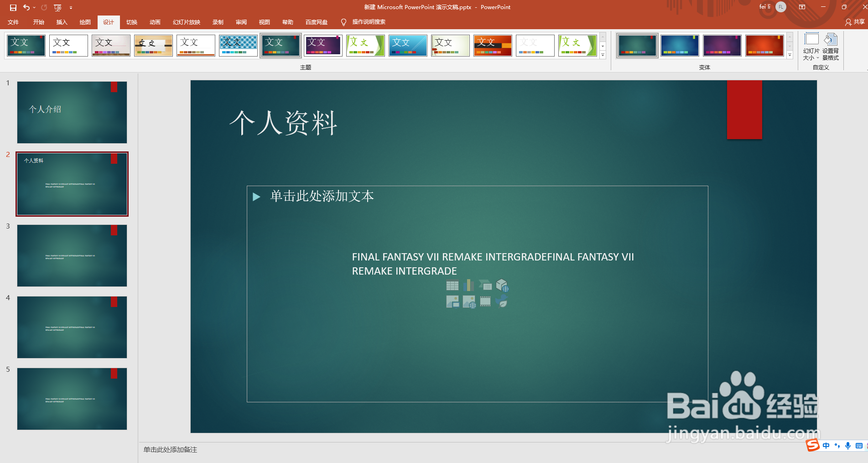Open the 帮助 tab
Image resolution: width=868 pixels, height=463 pixels.
(288, 22)
